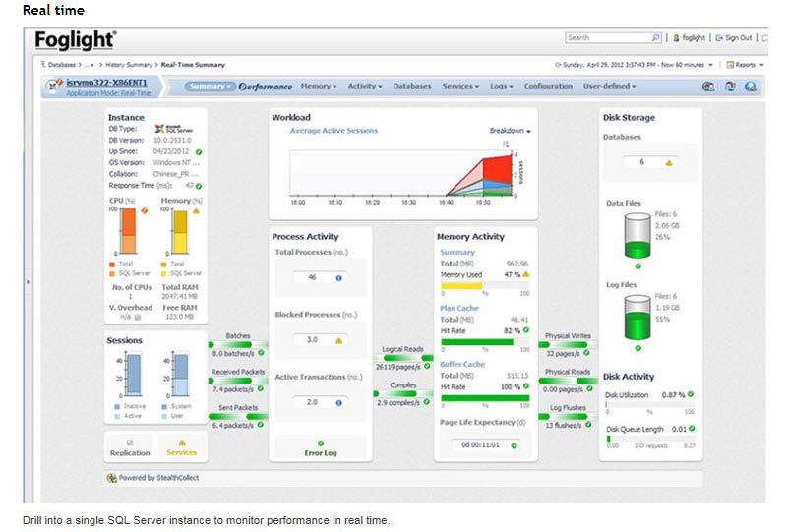Click the Buffer Cache Hit Rate bar
This screenshot has width=789, height=532.
click(485, 397)
